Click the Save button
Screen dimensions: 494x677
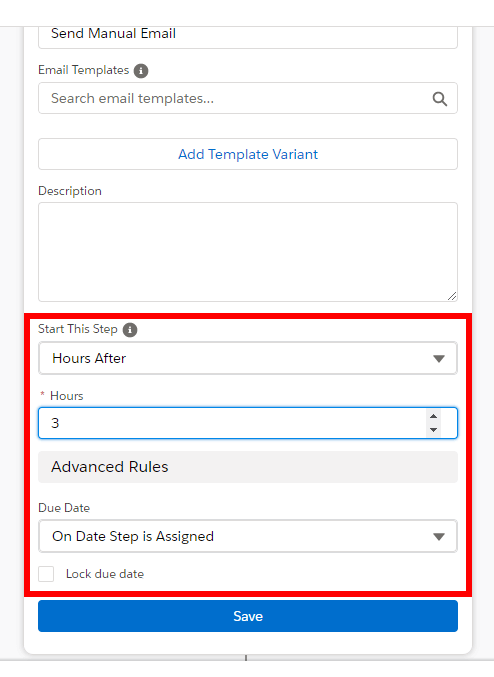(248, 616)
